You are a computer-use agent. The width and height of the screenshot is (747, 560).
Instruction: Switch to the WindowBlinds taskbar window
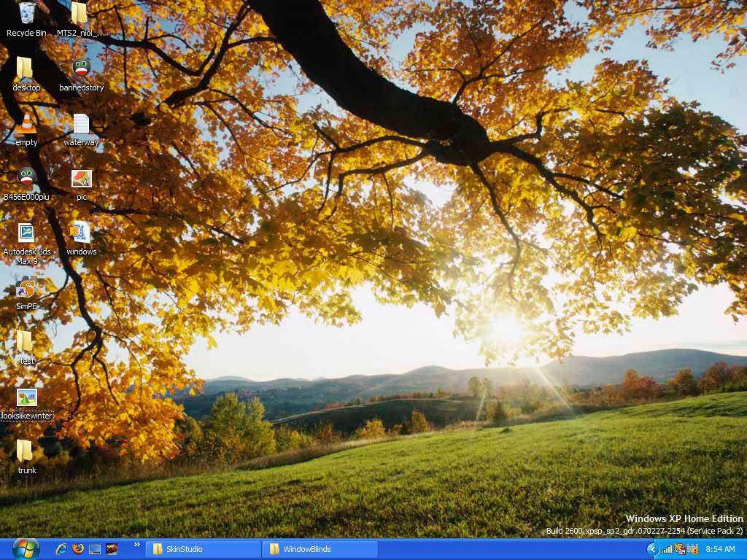point(321,549)
